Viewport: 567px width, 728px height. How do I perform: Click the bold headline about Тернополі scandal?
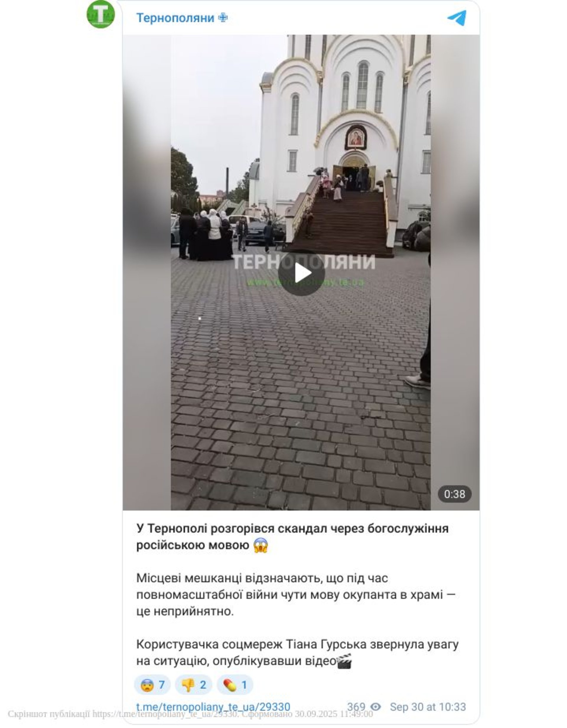tap(292, 537)
